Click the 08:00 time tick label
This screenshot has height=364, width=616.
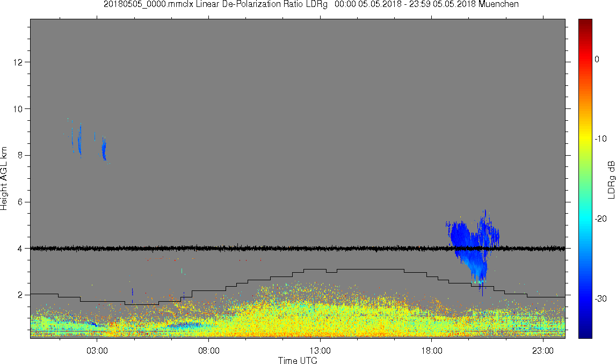tap(208, 351)
